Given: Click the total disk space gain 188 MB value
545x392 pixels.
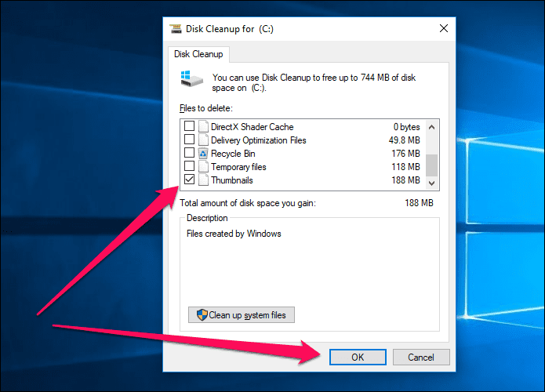Looking at the screenshot, I should point(419,203).
